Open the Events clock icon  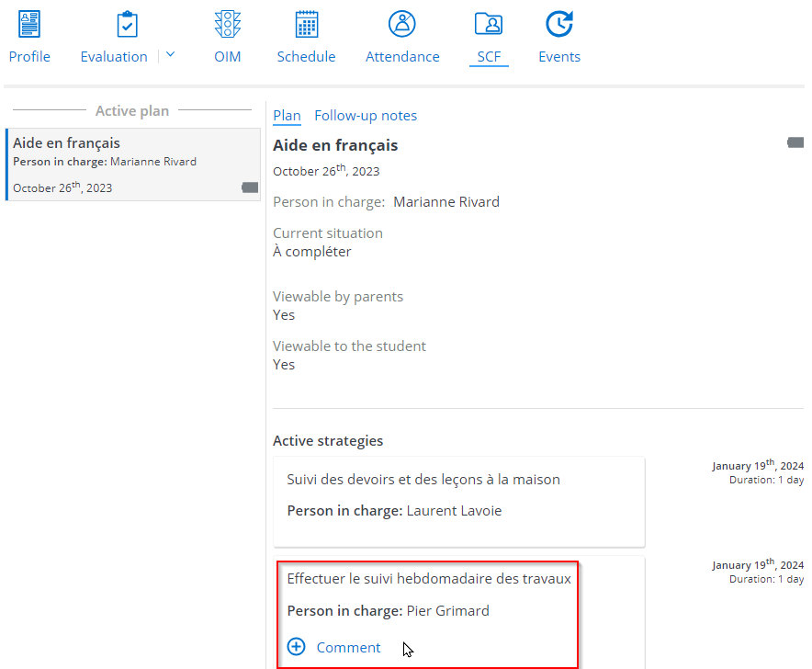558,24
